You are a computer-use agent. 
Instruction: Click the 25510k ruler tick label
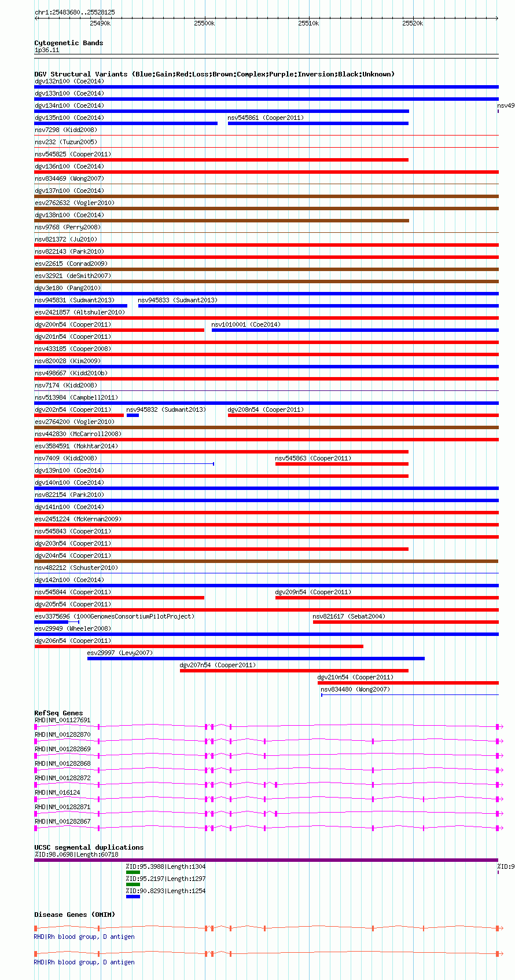(x=308, y=23)
